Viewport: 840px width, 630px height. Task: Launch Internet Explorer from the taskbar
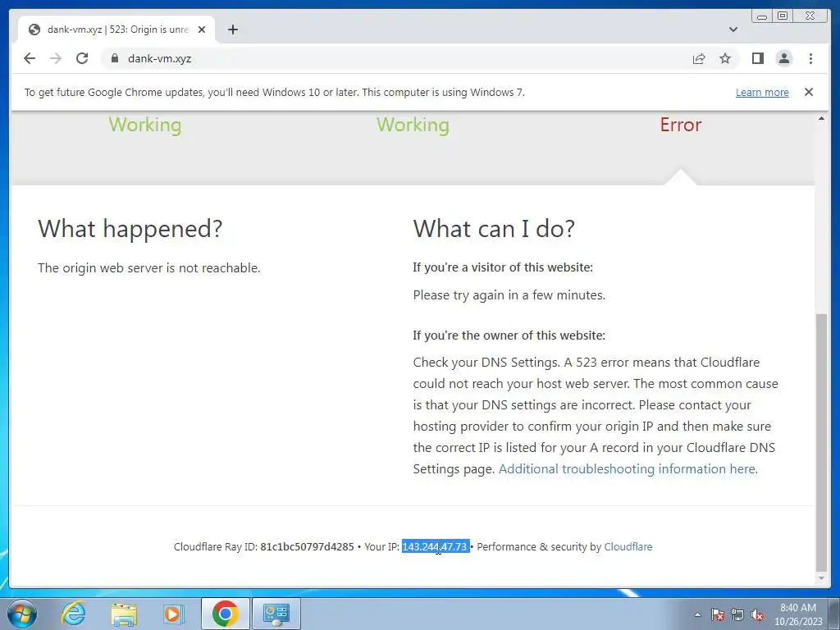point(73,614)
